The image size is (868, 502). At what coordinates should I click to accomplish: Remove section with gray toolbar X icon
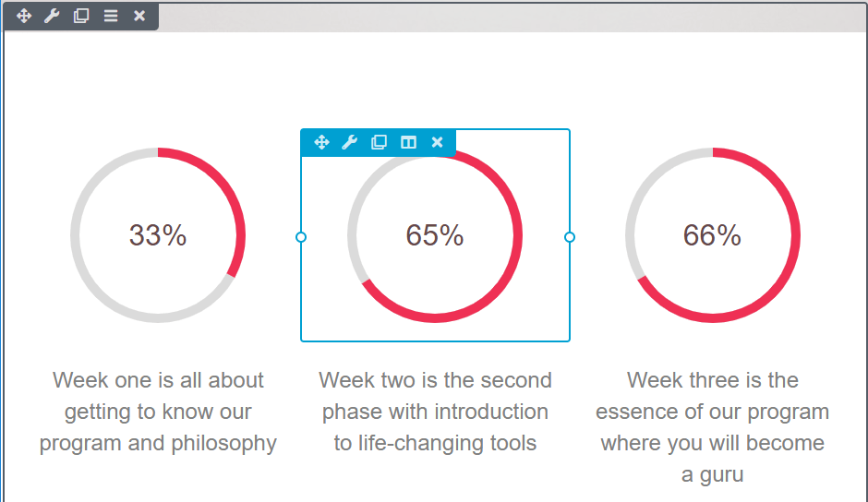pyautogui.click(x=139, y=16)
